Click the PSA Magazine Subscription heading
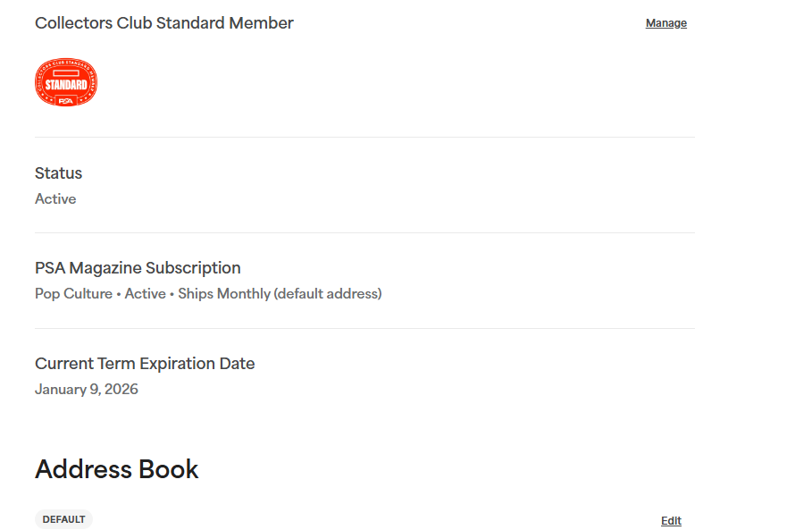Screen dimensions: 812x530 coord(138,268)
